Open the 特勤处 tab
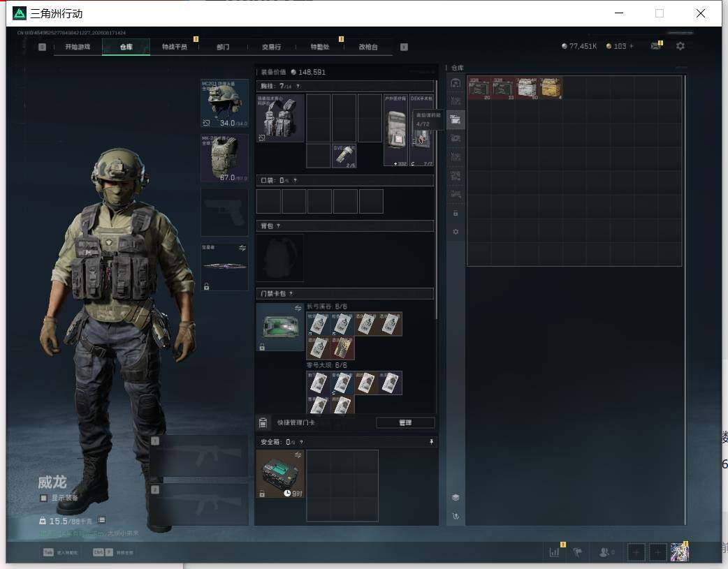This screenshot has height=569, width=728. 320,47
